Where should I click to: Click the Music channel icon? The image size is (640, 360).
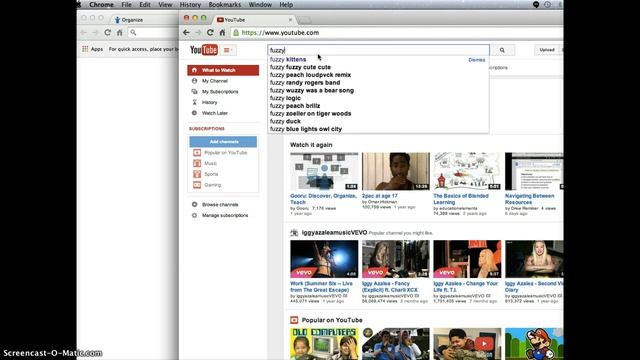point(197,163)
